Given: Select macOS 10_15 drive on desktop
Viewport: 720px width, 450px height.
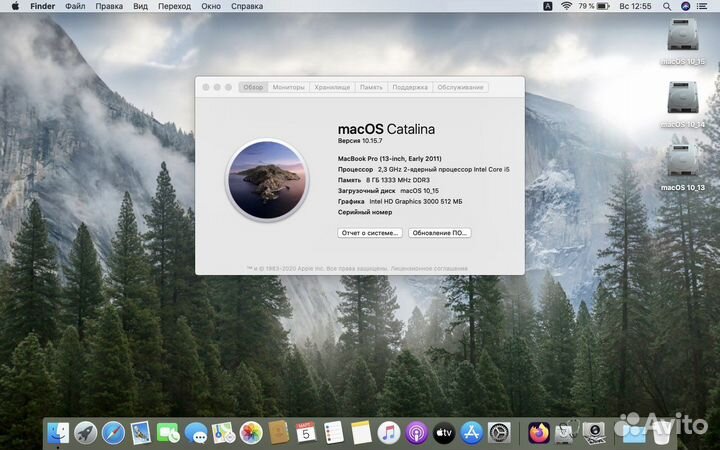Looking at the screenshot, I should point(683,40).
